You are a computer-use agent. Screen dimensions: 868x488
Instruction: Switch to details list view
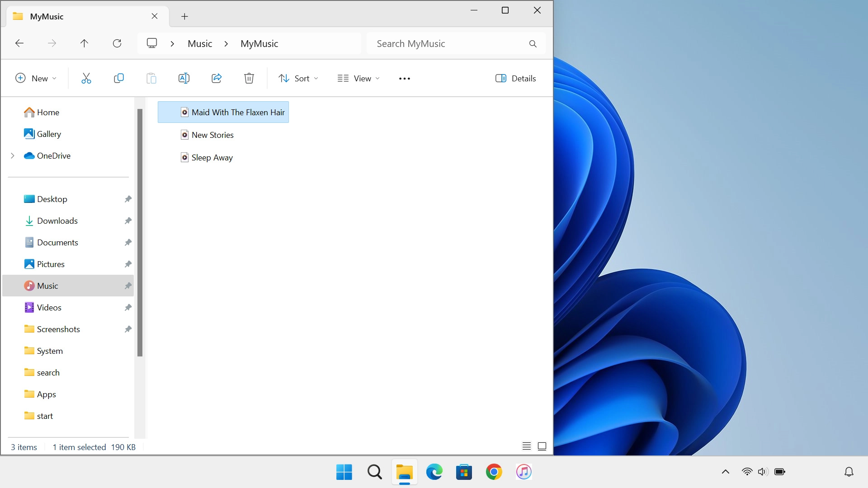tap(526, 446)
